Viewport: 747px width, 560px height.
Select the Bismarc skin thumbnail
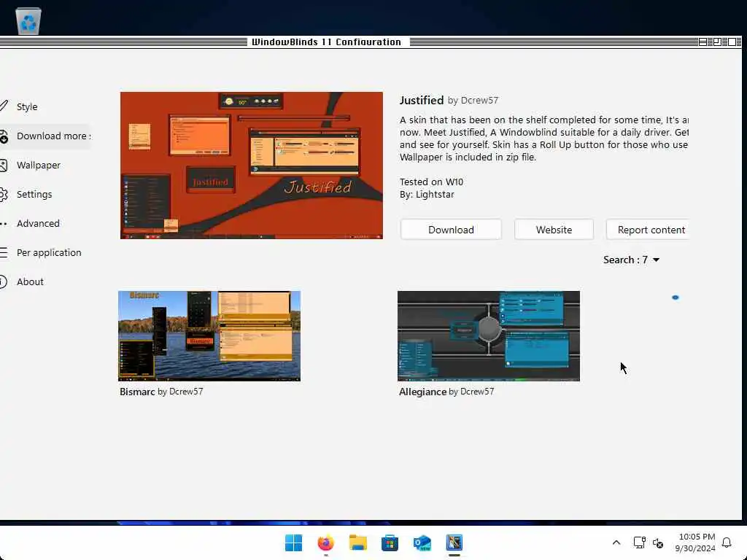209,335
